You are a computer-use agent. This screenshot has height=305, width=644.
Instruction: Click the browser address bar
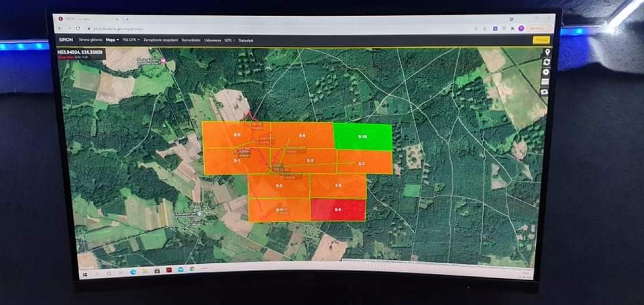pos(254,28)
